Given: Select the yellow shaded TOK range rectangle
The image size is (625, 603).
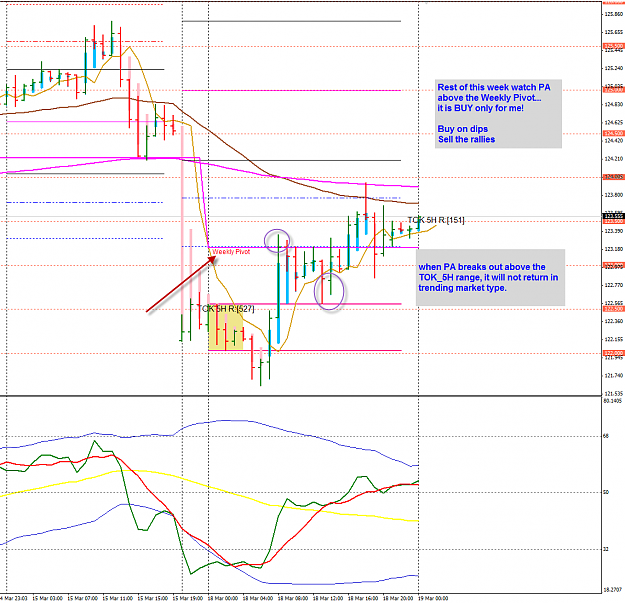Looking at the screenshot, I should point(226,327).
